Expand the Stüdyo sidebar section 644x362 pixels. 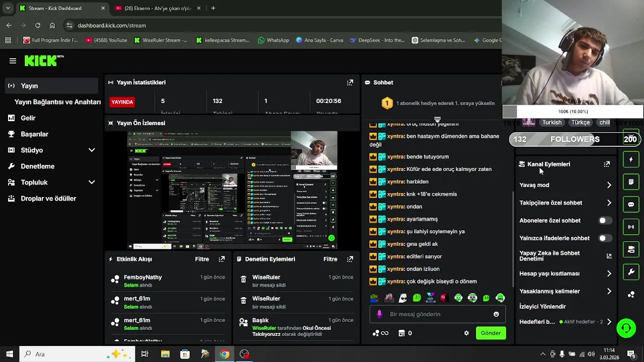click(x=92, y=150)
